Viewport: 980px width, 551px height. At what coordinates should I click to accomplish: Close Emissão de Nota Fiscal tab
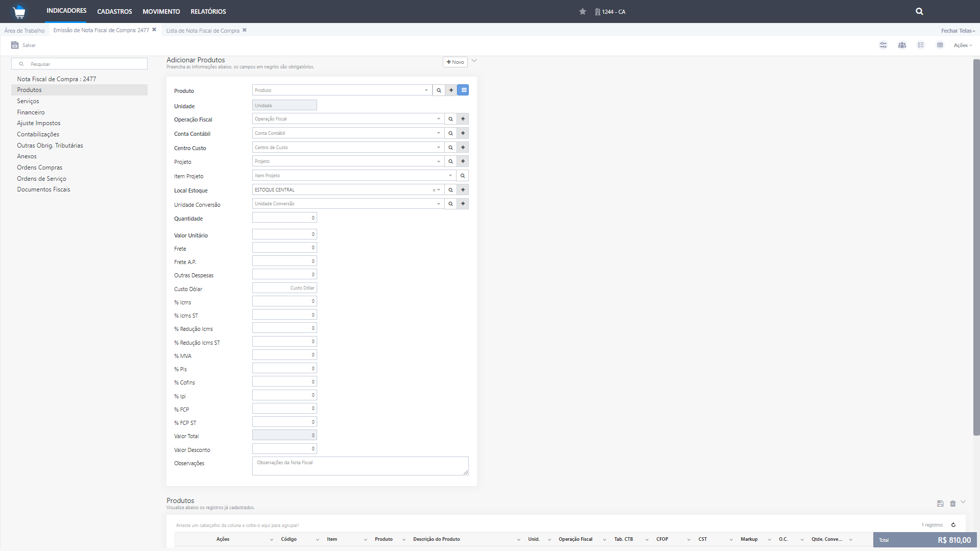[x=154, y=30]
